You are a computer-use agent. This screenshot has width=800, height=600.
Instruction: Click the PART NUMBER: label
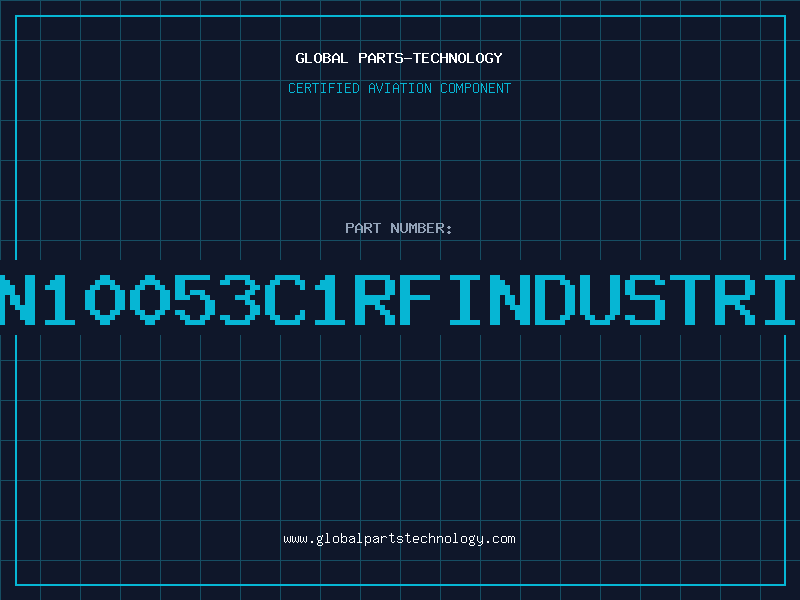pyautogui.click(x=399, y=228)
